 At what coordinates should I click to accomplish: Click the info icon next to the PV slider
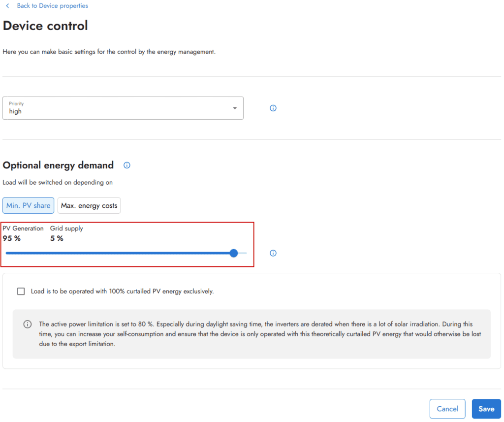[x=273, y=253]
